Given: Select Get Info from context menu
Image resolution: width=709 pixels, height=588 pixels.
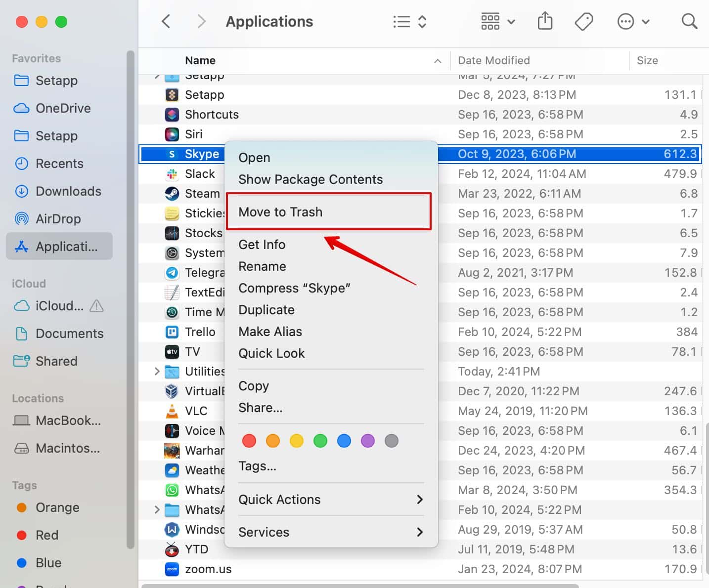Looking at the screenshot, I should [262, 245].
